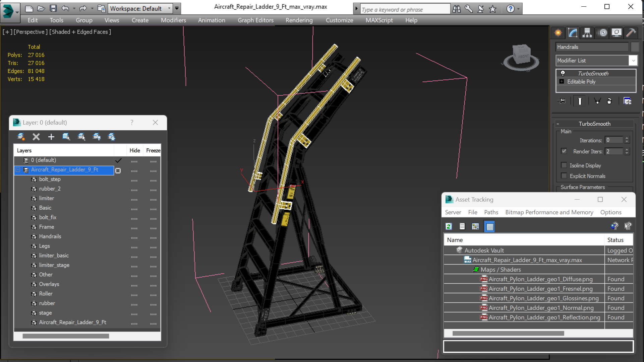Select Table view icon in Asset Tracking
Screen dimensions: 644x362
pos(489,226)
